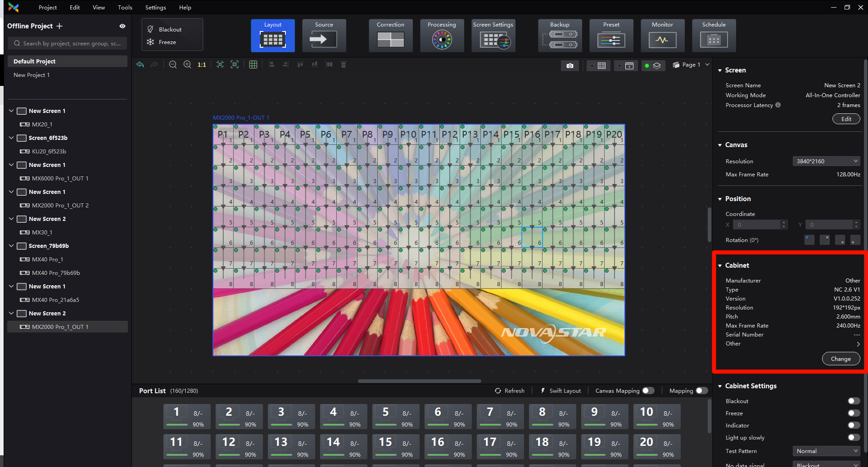This screenshot has height=467, width=868.
Task: Collapse the Canvas section
Action: pos(720,145)
